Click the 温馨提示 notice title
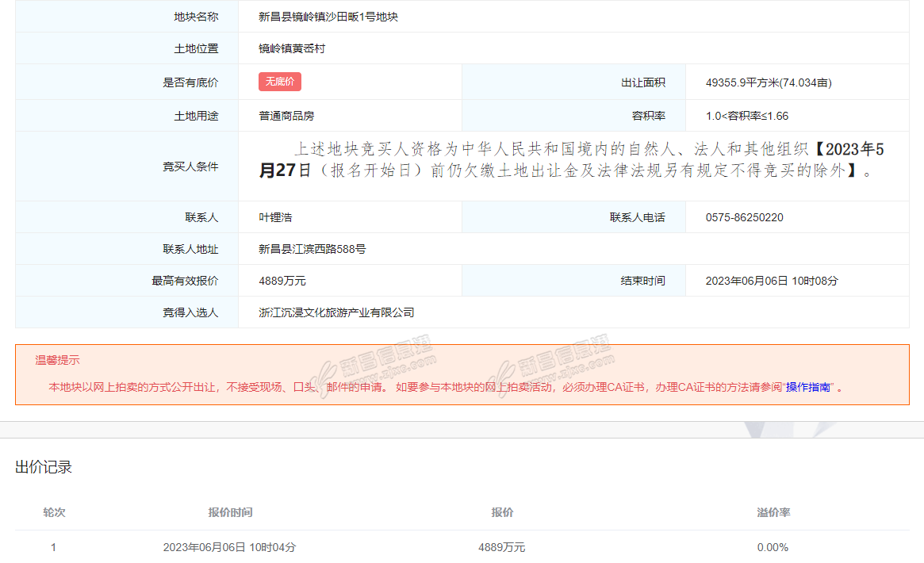 tap(57, 360)
